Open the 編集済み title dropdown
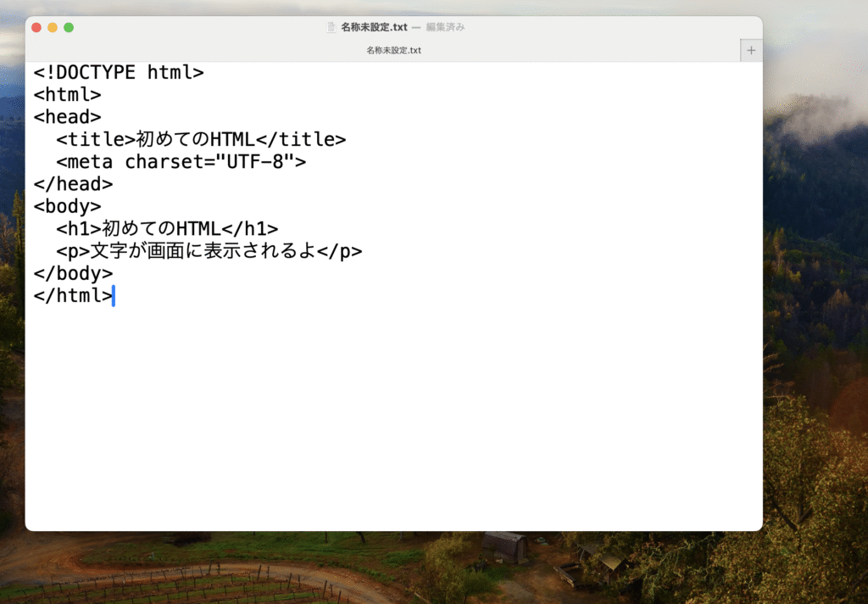The image size is (868, 604). [x=445, y=27]
